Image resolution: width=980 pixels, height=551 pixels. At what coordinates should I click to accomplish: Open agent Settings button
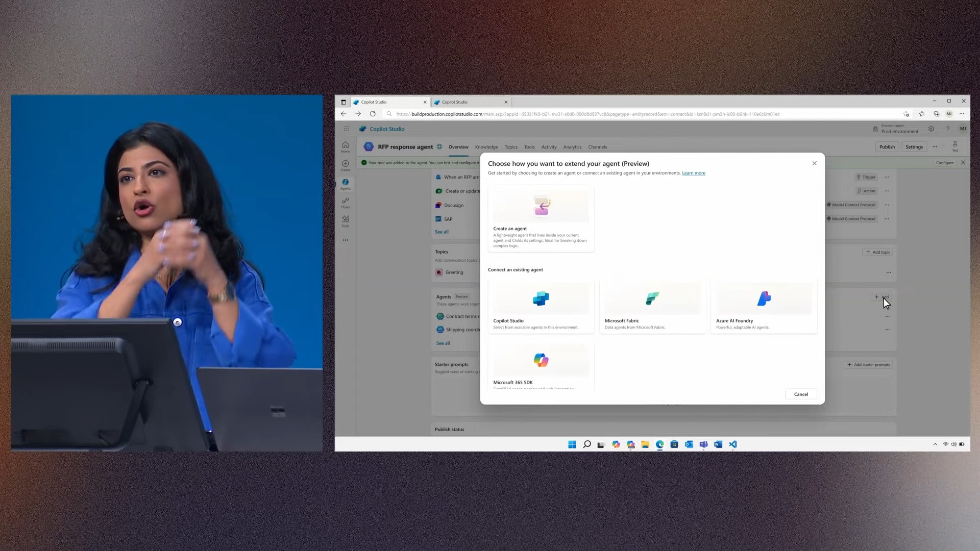click(914, 147)
